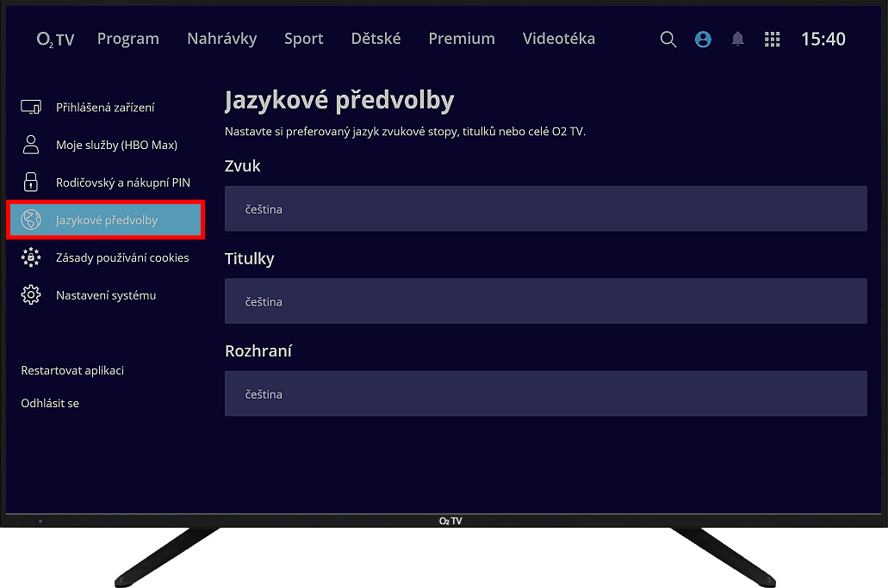The width and height of the screenshot is (888, 588).
Task: Go to the Program tab
Action: (127, 39)
